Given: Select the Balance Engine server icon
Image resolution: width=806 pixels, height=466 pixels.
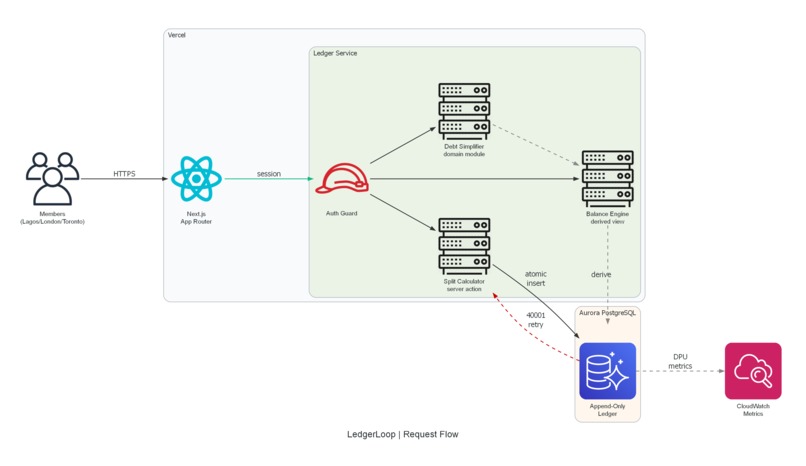Looking at the screenshot, I should (x=608, y=179).
